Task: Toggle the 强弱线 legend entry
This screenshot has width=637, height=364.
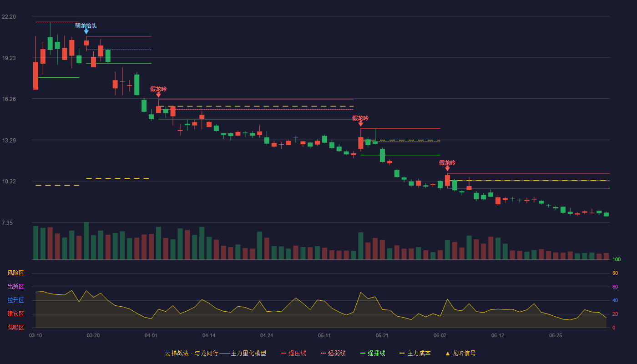Action: click(333, 353)
